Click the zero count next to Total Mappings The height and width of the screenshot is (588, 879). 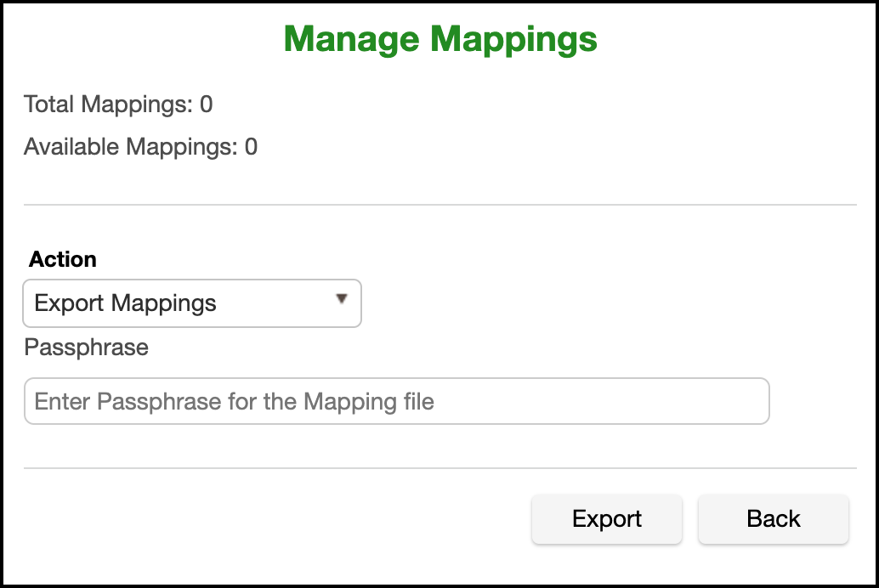click(206, 105)
